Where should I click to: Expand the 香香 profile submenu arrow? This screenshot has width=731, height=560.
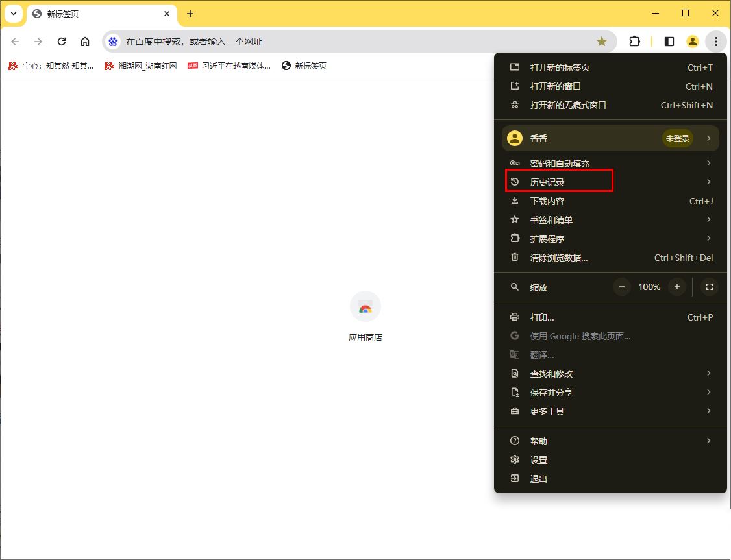click(709, 138)
